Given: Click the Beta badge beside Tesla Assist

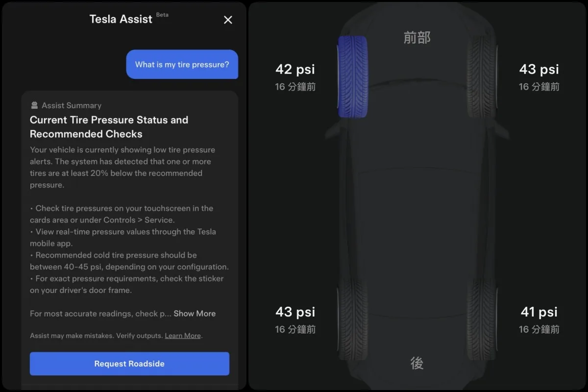Looking at the screenshot, I should pos(162,15).
